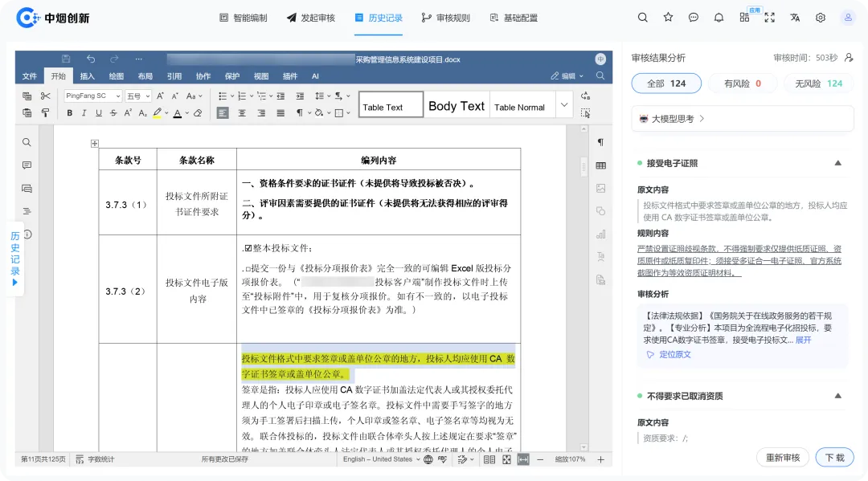Open chart settings in right editor sidebar
Viewport: 868px width, 481px height.
click(x=600, y=234)
